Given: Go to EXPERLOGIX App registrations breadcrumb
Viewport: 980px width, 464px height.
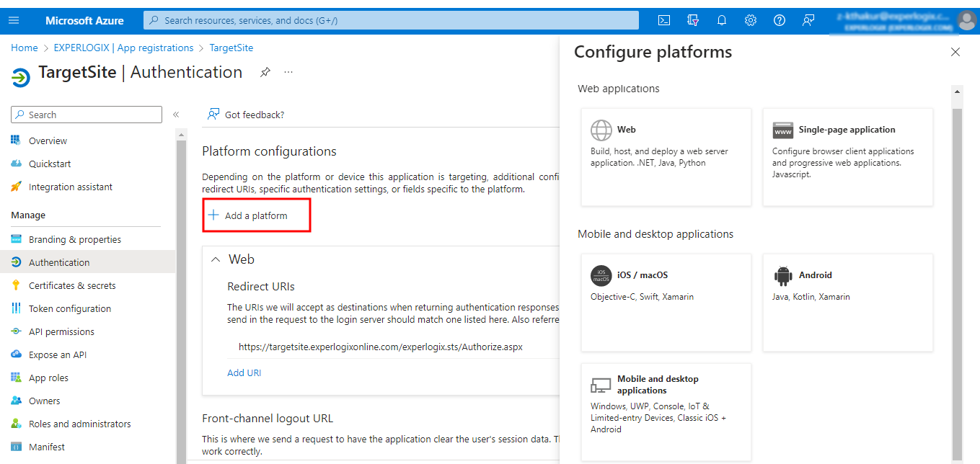Looking at the screenshot, I should [x=124, y=48].
